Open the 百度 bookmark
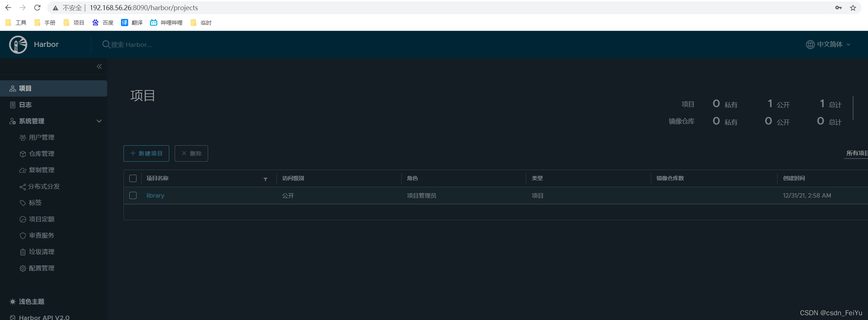Viewport: 868px width, 320px height. tap(103, 23)
